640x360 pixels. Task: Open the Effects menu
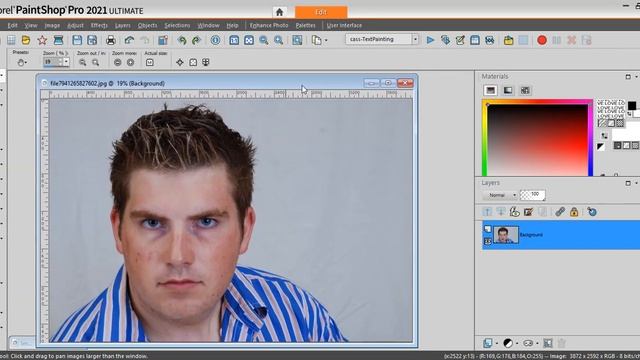[99, 25]
